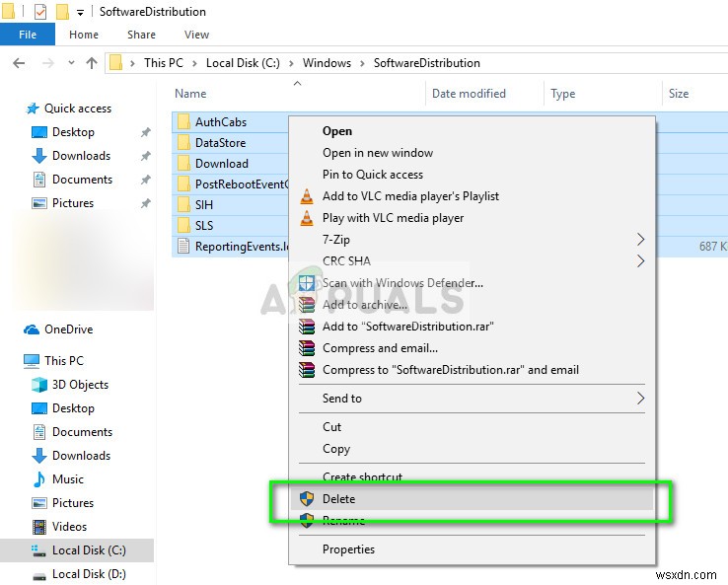
Task: Open the File tab
Action: tap(28, 35)
